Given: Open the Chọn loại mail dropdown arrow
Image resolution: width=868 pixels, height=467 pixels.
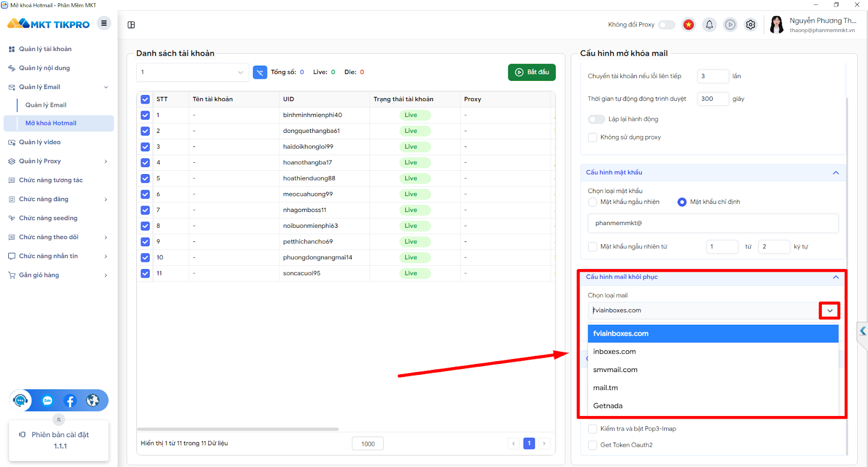Looking at the screenshot, I should point(829,311).
